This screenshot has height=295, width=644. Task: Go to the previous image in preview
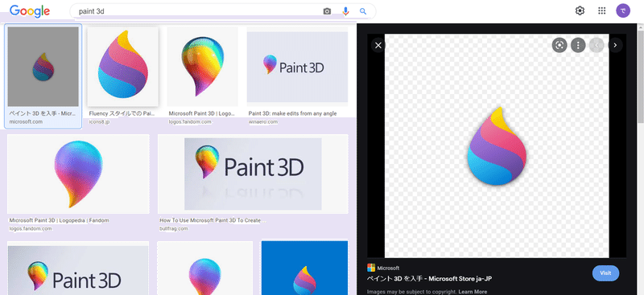point(597,45)
